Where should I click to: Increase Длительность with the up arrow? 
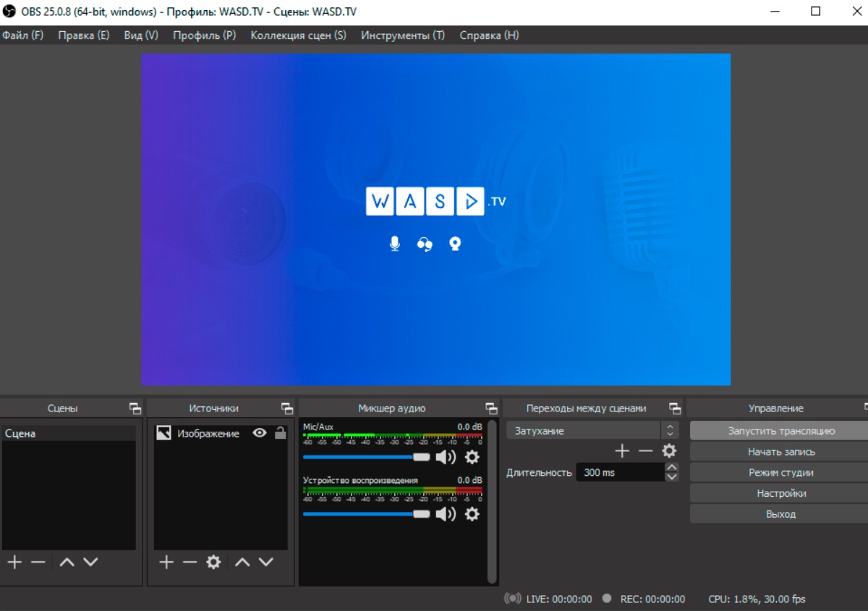click(x=672, y=468)
